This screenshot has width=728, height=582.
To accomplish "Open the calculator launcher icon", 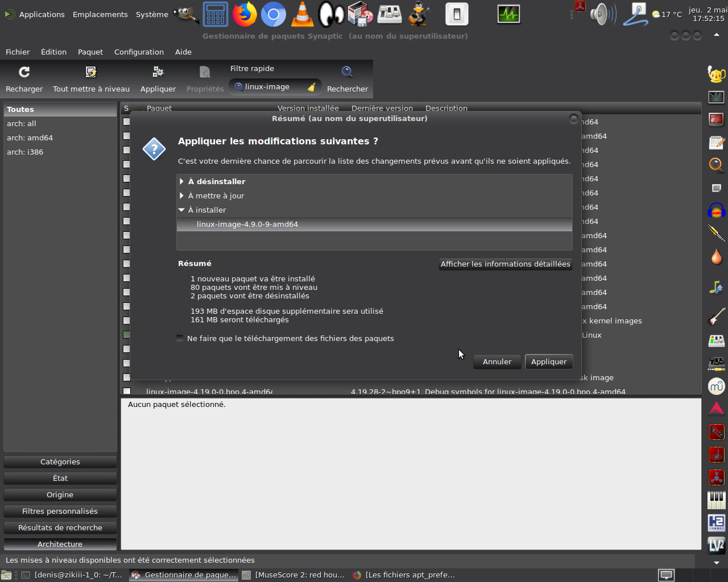I will (x=216, y=15).
